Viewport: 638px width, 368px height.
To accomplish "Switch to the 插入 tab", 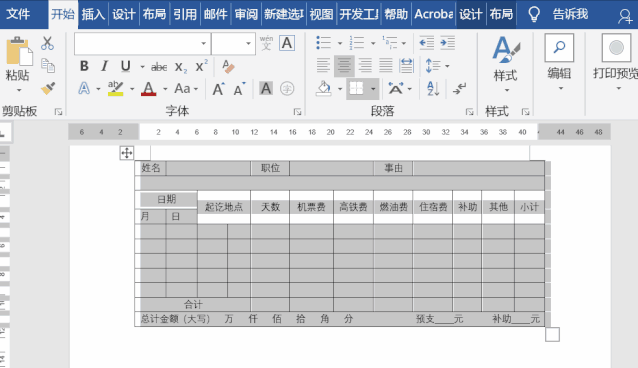I will point(93,14).
